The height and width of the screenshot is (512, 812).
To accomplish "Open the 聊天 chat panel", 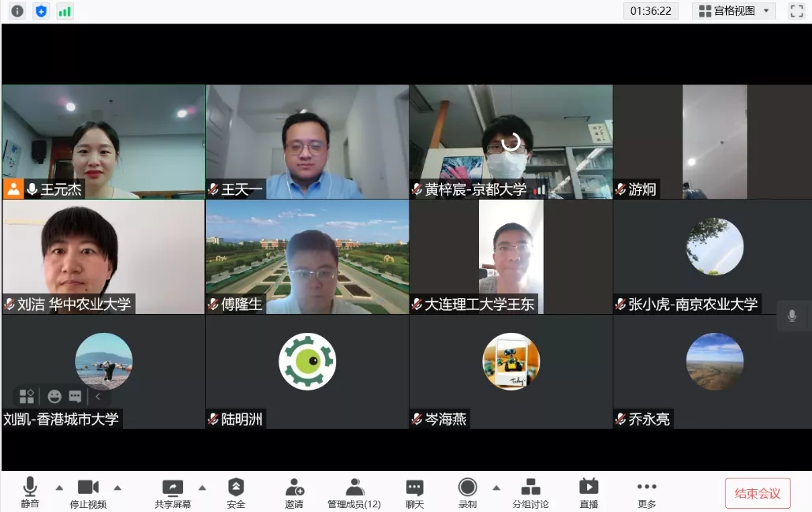I will [x=415, y=492].
